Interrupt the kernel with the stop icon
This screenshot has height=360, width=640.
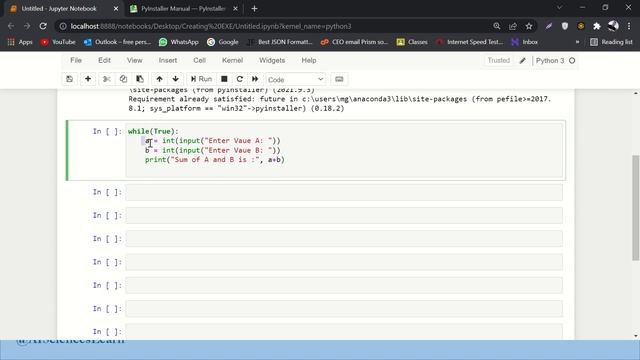click(224, 79)
